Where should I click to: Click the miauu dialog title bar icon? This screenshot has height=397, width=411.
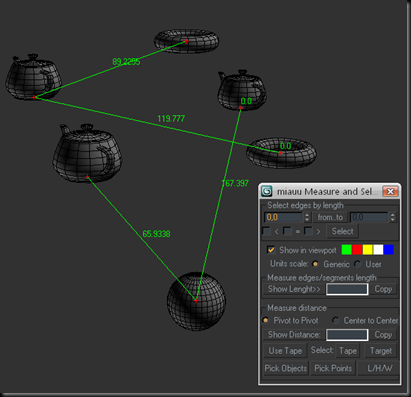click(267, 191)
